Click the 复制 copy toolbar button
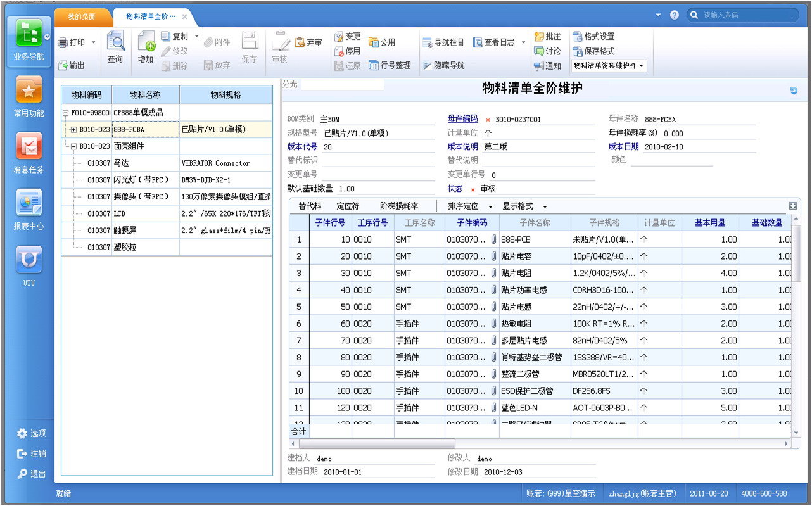This screenshot has width=812, height=506. pos(175,36)
